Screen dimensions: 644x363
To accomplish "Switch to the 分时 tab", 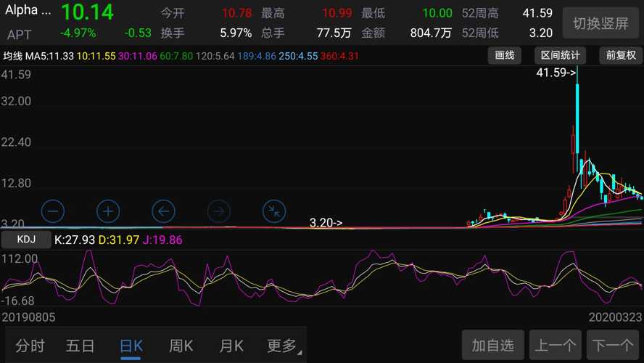I will (x=30, y=346).
